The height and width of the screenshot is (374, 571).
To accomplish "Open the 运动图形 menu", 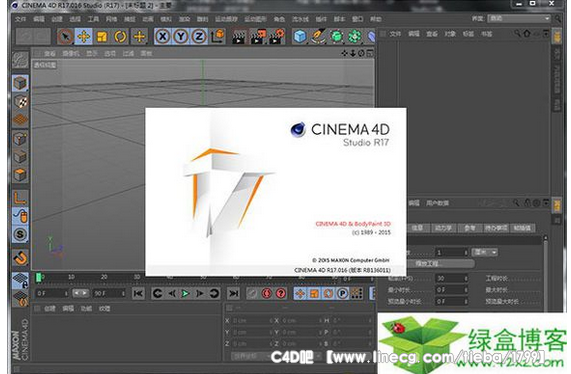I will click(255, 19).
